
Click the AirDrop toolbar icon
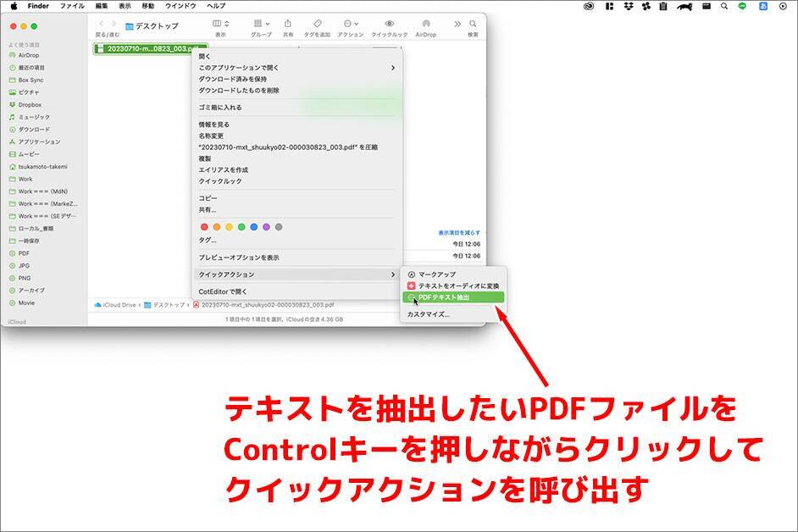pyautogui.click(x=426, y=24)
